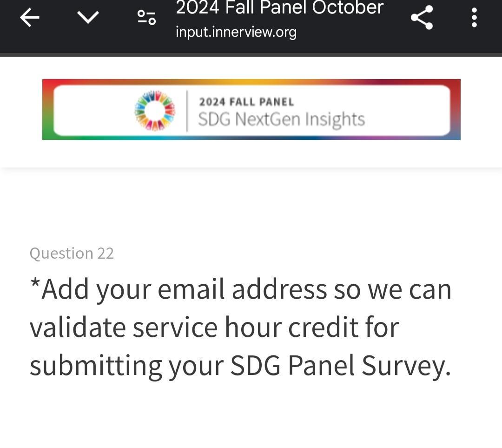Click the vertical divider in the banner

(x=187, y=111)
